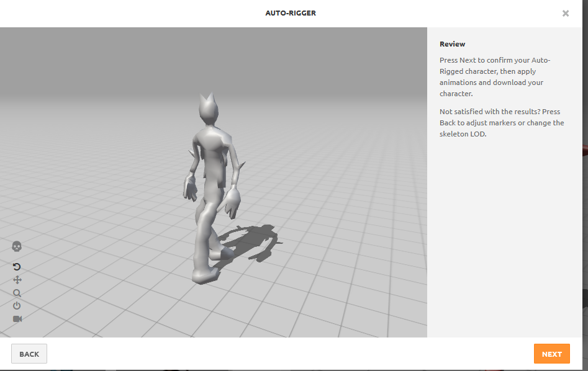
Task: Click the animated character preview in viewport
Action: (214, 187)
